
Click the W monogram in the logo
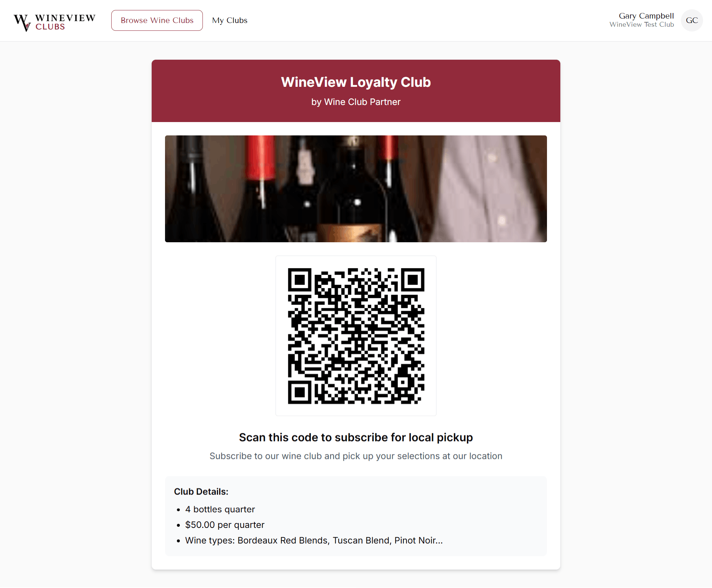pyautogui.click(x=22, y=23)
